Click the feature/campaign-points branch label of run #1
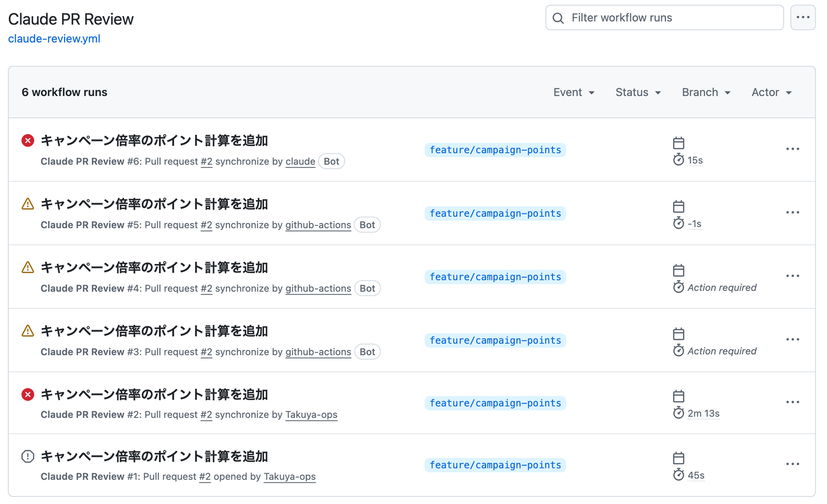827x504 pixels. click(x=495, y=465)
